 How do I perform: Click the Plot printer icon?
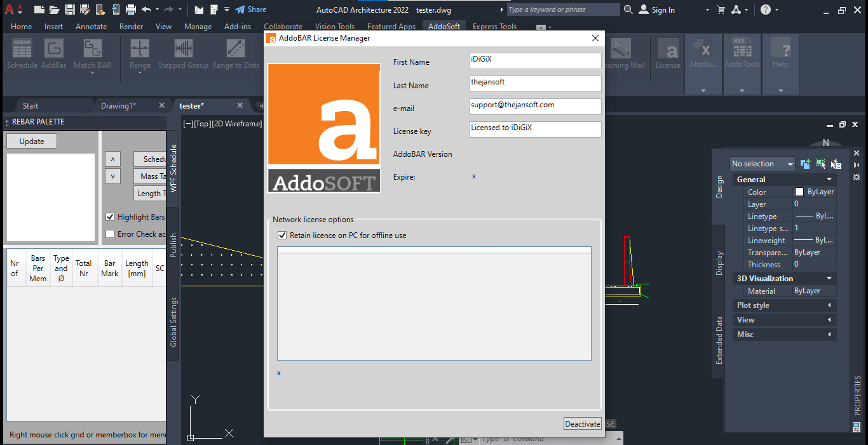coord(131,10)
